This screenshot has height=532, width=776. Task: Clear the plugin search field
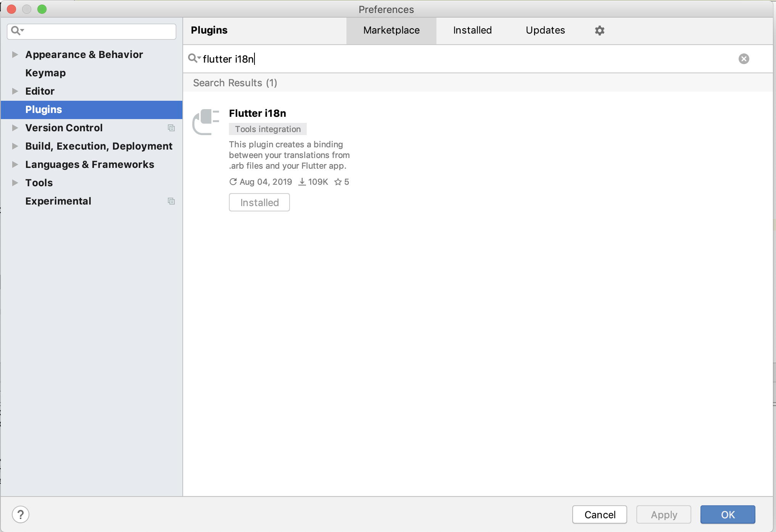pyautogui.click(x=743, y=59)
